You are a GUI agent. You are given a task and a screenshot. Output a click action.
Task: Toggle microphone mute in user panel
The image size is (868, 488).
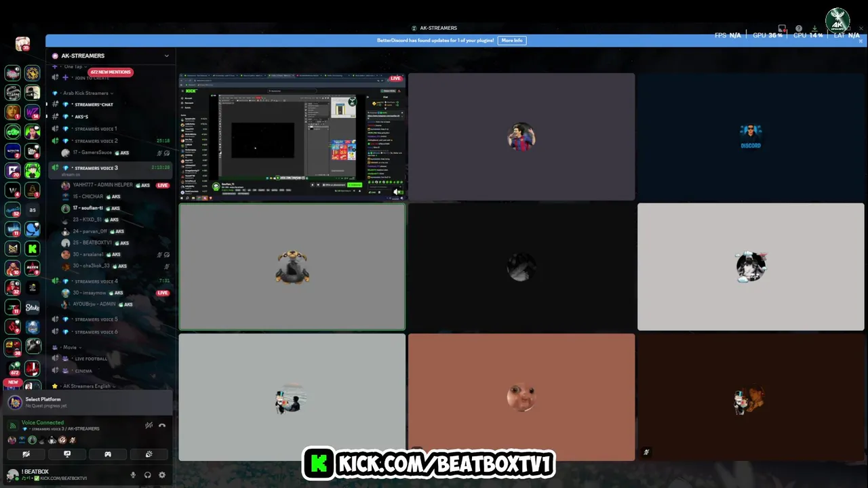coord(133,474)
